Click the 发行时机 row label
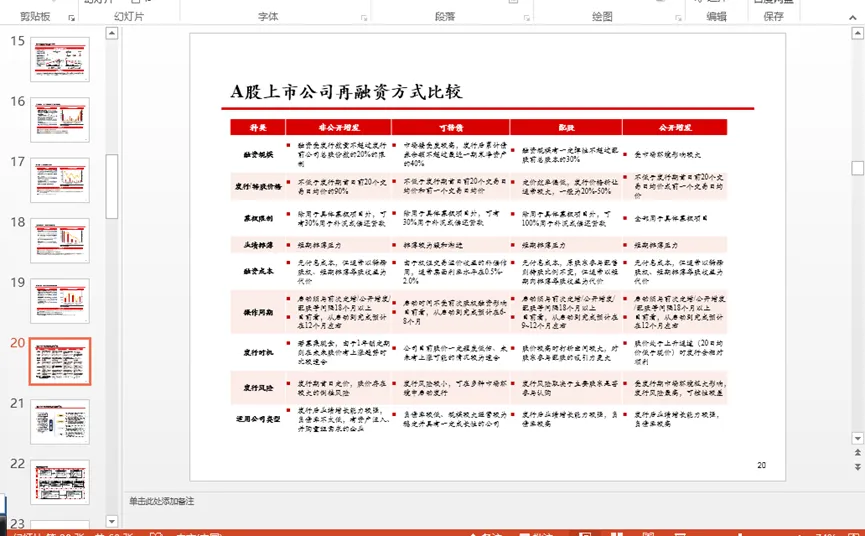 (258, 352)
